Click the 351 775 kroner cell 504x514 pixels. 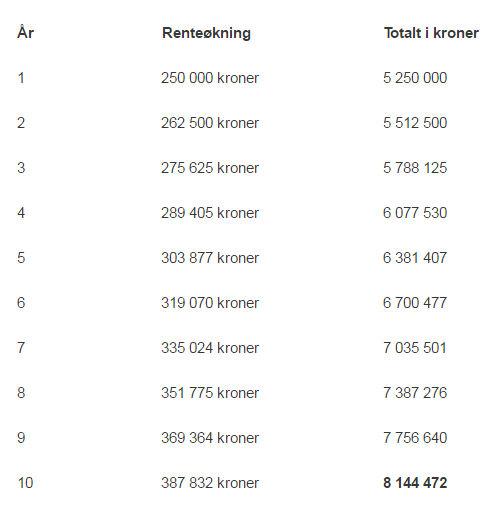210,393
